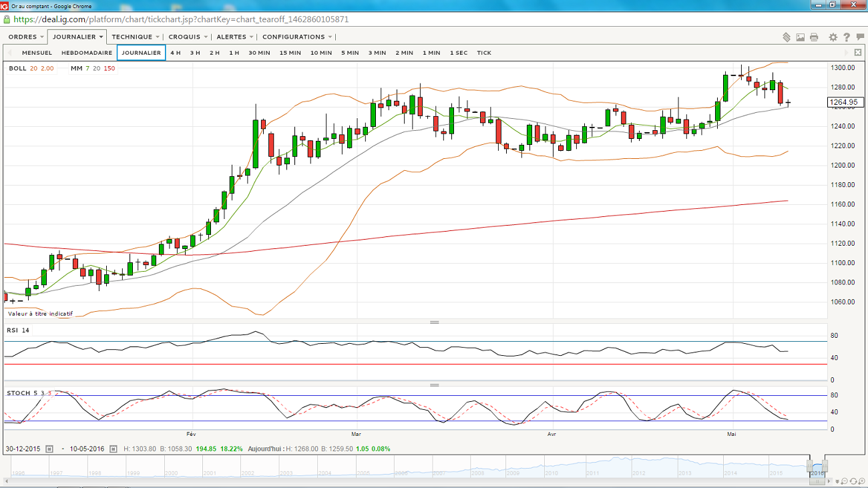Open start date calendar picker
The height and width of the screenshot is (488, 868).
click(x=49, y=449)
